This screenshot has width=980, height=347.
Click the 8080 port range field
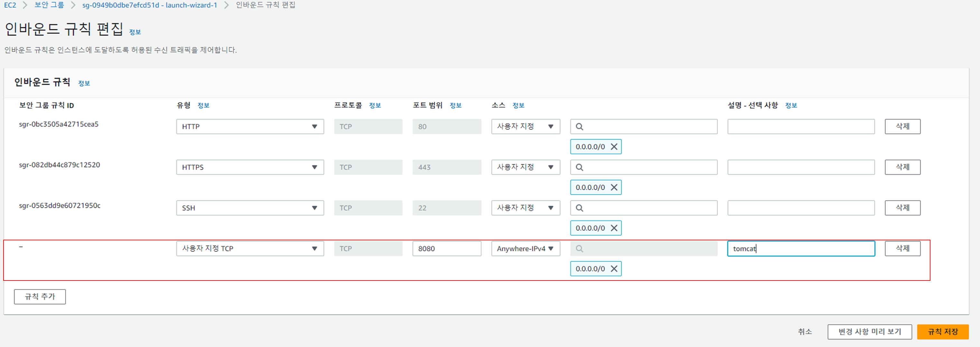point(446,249)
